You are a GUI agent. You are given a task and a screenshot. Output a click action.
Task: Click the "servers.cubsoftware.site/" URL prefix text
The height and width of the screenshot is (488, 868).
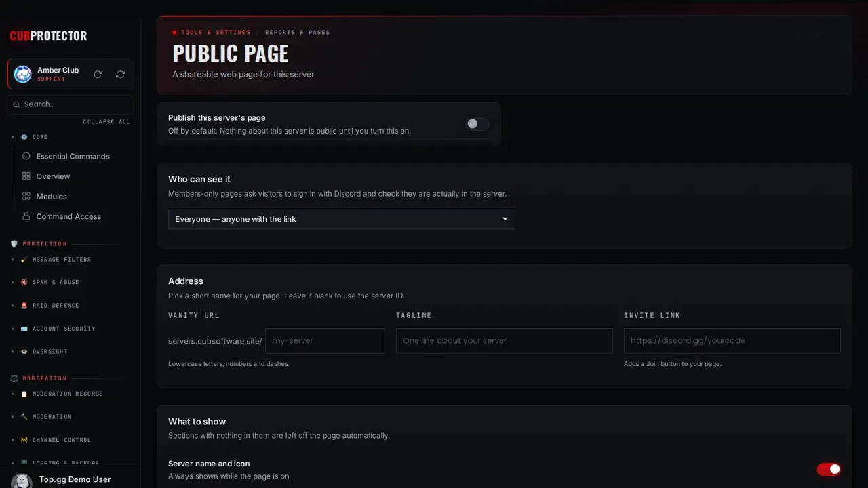[215, 341]
